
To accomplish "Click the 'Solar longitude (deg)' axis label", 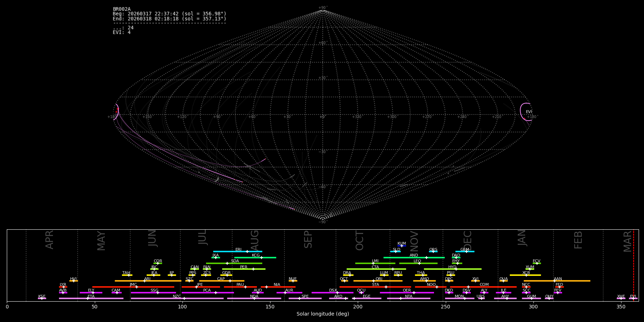I will (x=323, y=314).
